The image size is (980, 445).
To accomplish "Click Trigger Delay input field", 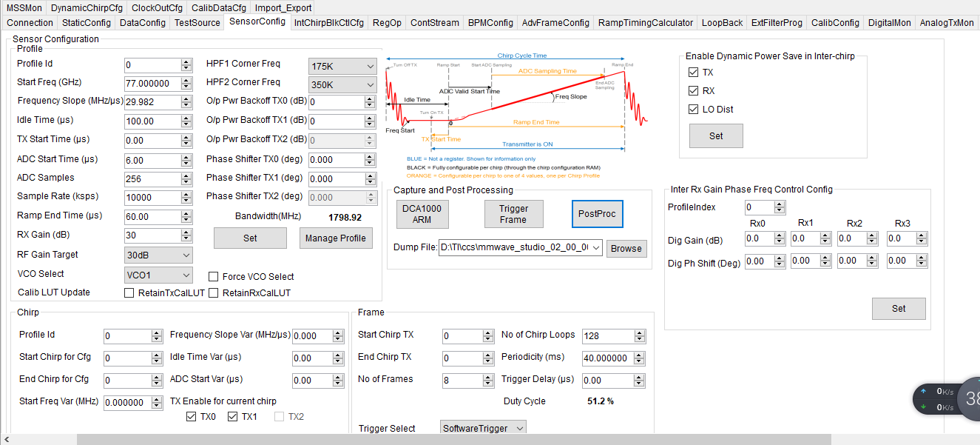I will (609, 381).
